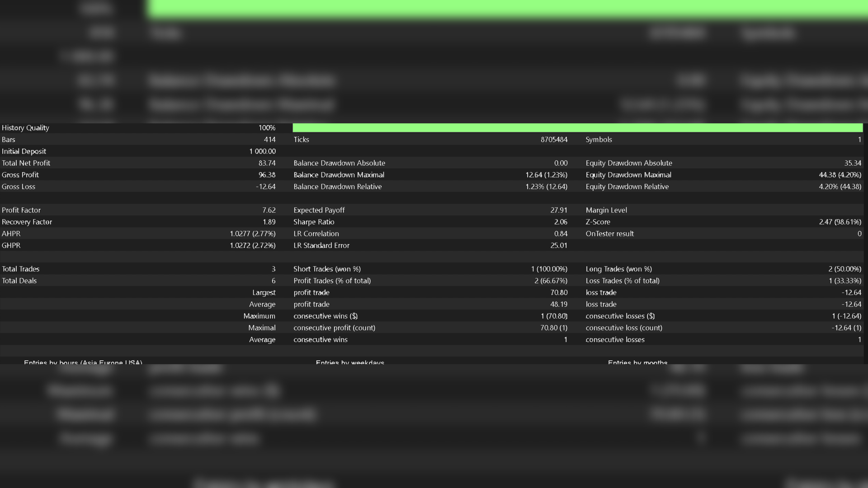Click Entries by hours heading

83,362
